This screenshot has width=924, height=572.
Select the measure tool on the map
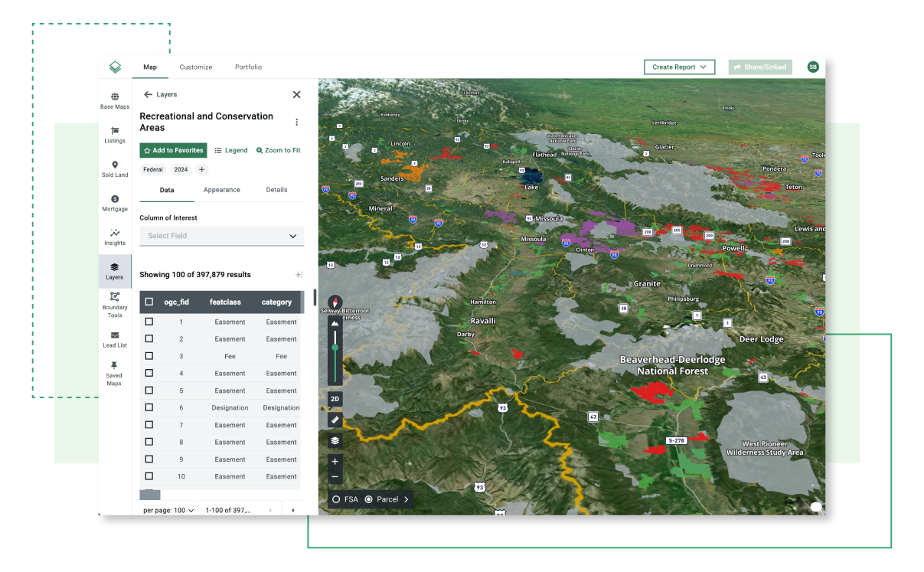(x=335, y=420)
